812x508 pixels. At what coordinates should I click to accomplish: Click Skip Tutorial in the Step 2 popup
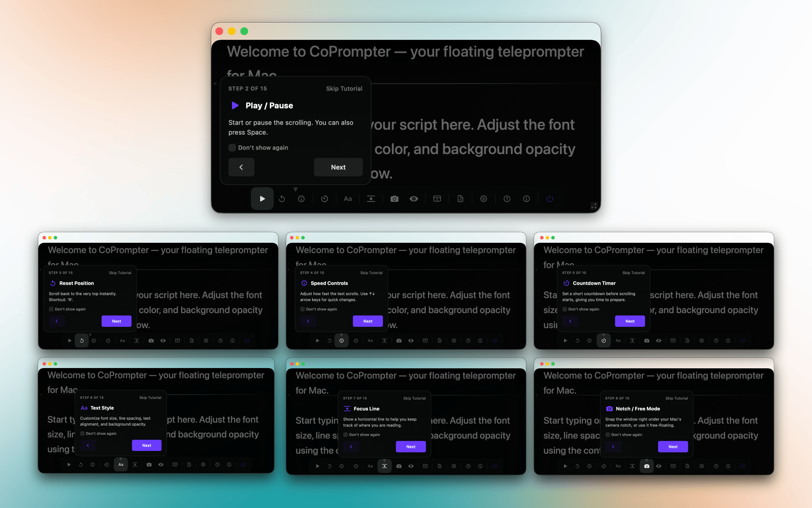point(344,89)
